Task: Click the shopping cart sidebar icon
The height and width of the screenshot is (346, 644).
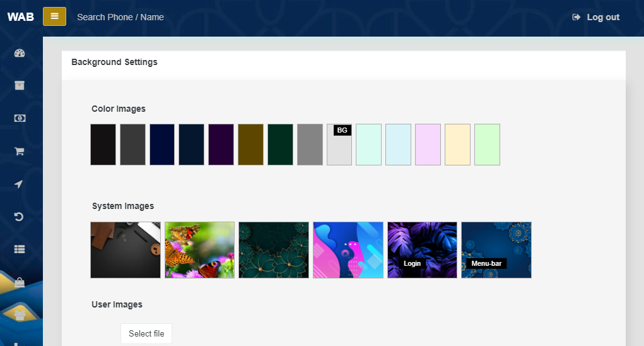Action: click(x=19, y=152)
